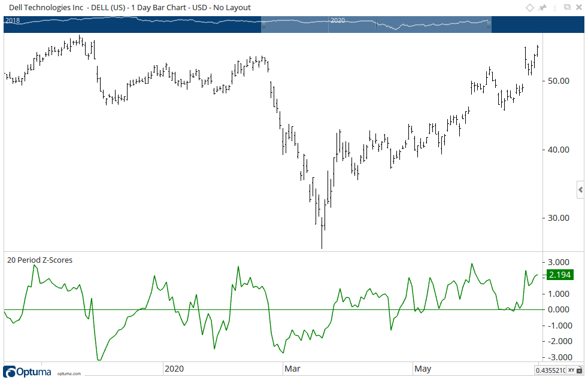The width and height of the screenshot is (588, 380).
Task: Click the overlapping windows detach icon
Action: tap(568, 7)
